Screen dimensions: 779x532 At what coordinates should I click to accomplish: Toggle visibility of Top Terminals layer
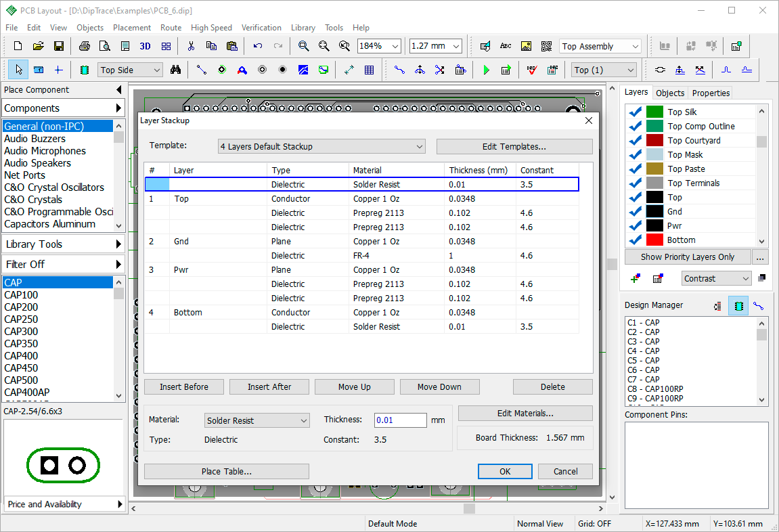click(635, 183)
